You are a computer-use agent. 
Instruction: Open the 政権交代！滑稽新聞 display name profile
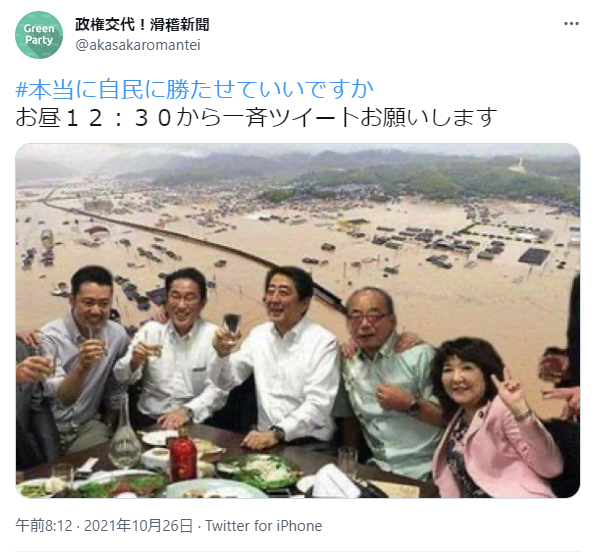pos(142,25)
